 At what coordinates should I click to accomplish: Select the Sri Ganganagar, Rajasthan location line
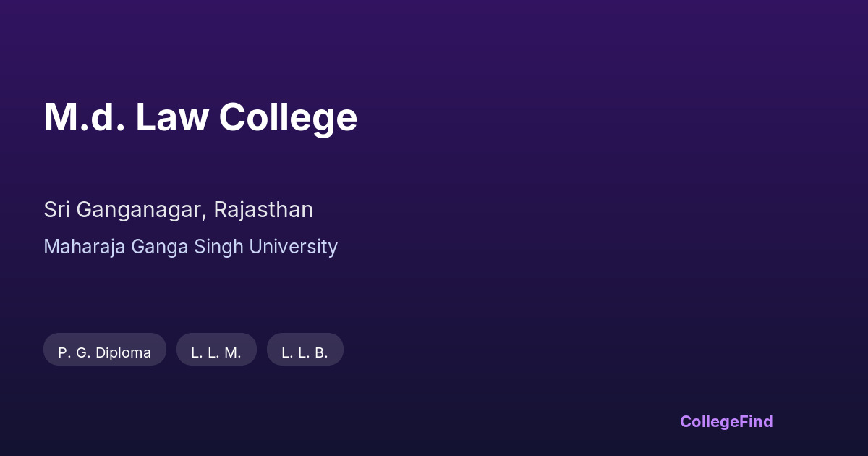point(178,210)
